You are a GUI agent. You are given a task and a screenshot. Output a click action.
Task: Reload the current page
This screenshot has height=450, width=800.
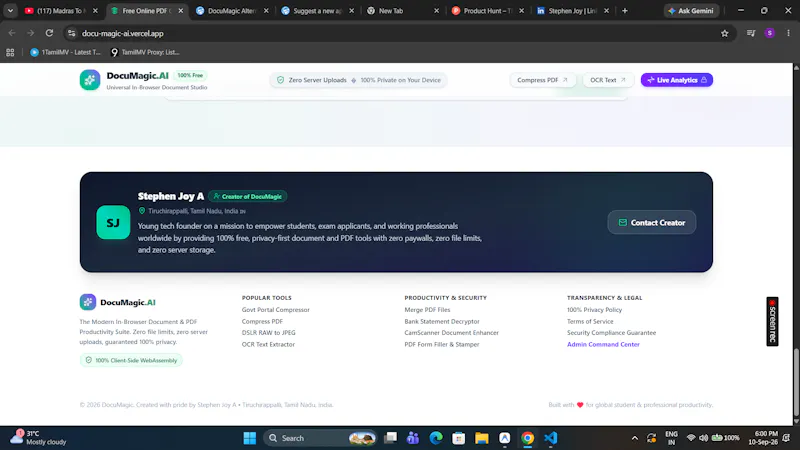(49, 33)
